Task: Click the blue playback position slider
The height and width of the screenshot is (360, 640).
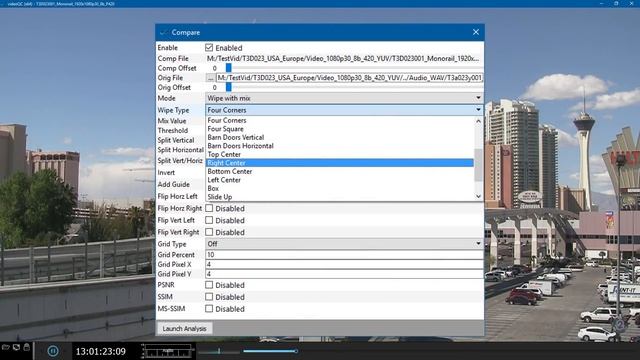Action: tap(270, 351)
